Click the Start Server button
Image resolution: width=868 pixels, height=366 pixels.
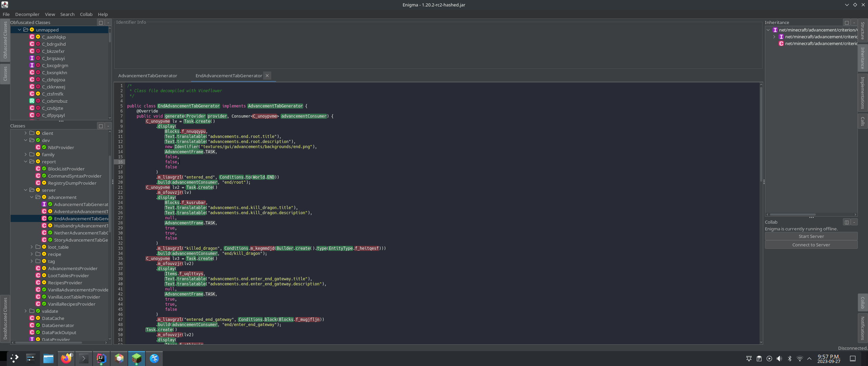pos(810,236)
